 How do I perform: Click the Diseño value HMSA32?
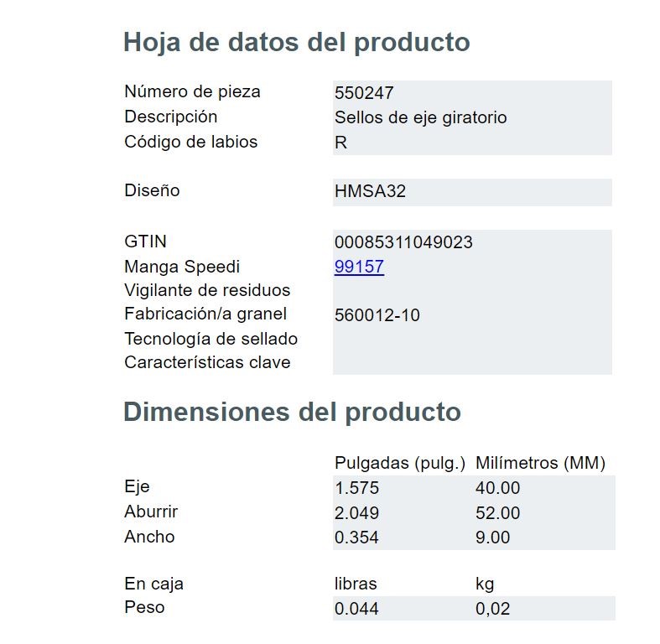(x=370, y=191)
